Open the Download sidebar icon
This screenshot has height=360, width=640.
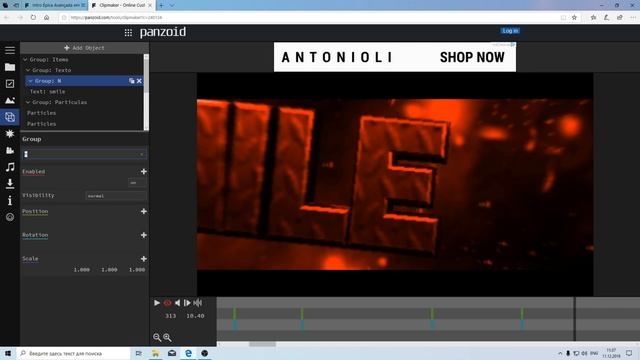point(10,184)
